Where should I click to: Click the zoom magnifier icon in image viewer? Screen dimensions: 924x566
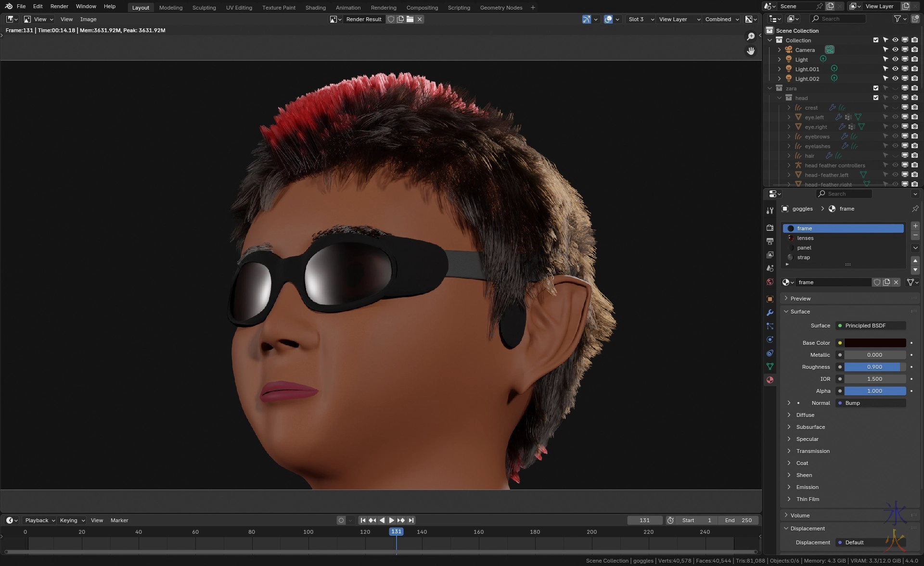pyautogui.click(x=750, y=37)
